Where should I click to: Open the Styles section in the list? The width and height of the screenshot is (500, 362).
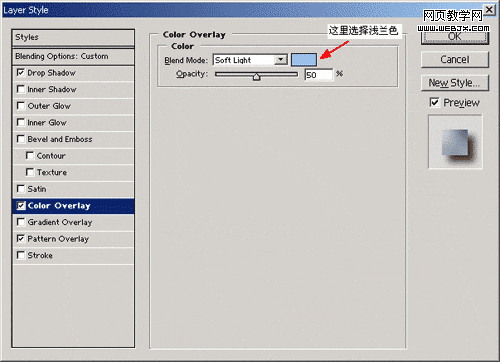point(73,37)
